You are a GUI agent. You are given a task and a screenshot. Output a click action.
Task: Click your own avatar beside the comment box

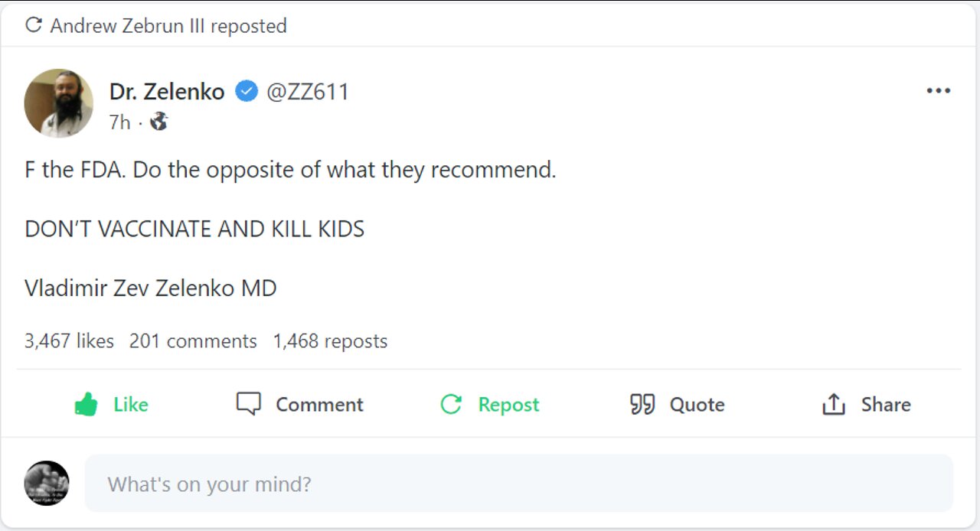pyautogui.click(x=47, y=484)
